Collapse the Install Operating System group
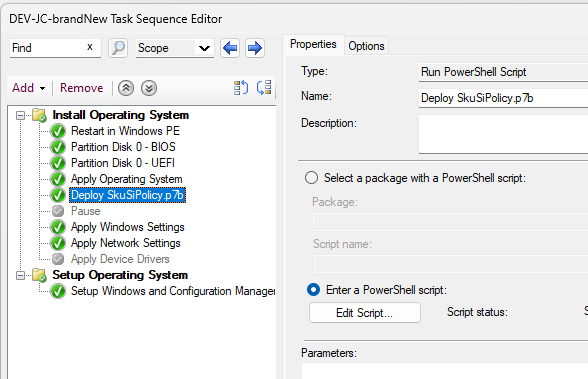Image resolution: width=588 pixels, height=379 pixels. (20, 115)
